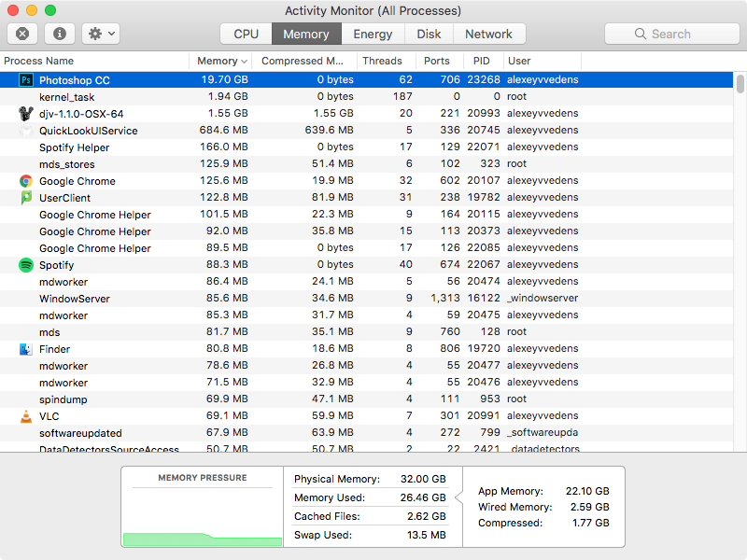The image size is (747, 560).
Task: Switch to the Disk tab
Action: tap(429, 34)
